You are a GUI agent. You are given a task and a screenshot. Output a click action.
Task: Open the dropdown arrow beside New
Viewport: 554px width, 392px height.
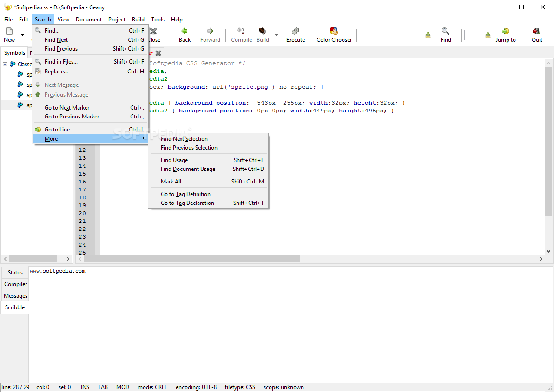[22, 35]
